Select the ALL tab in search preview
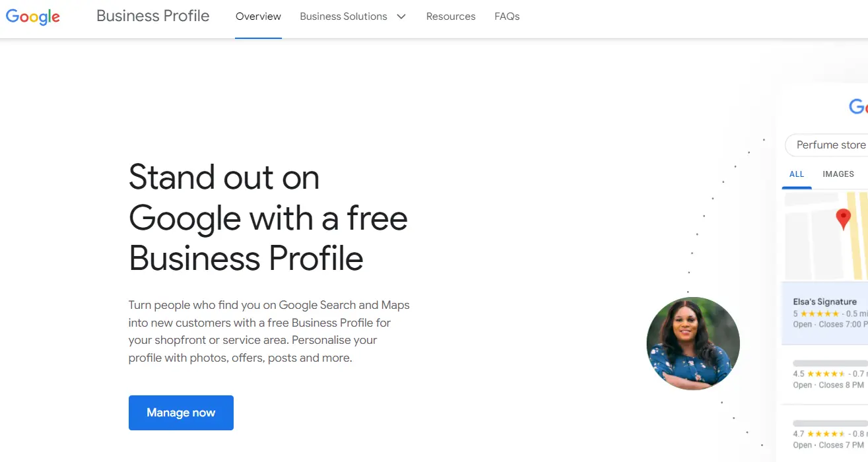The height and width of the screenshot is (462, 868). [x=797, y=174]
